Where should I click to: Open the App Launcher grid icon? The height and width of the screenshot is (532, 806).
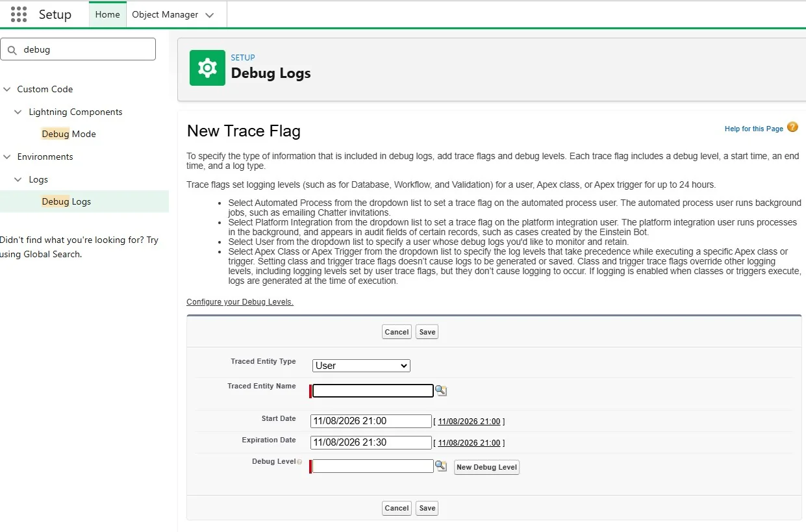click(19, 14)
